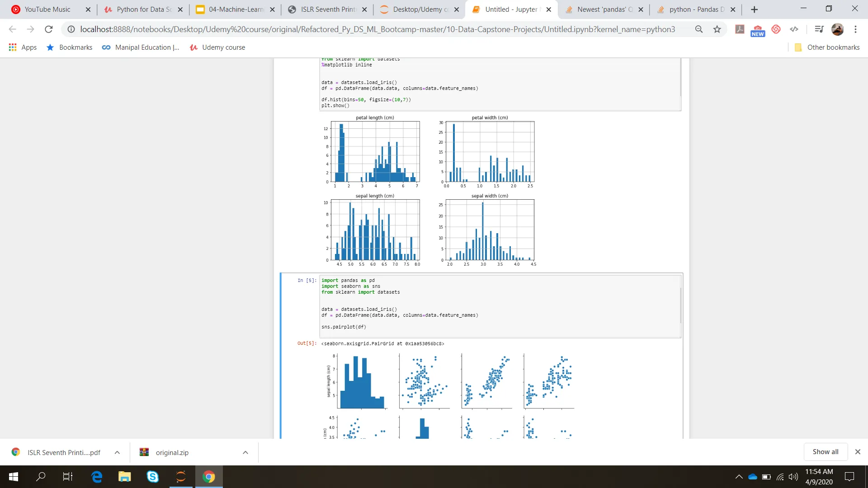Open the Chrome three-dot menu

[855, 29]
